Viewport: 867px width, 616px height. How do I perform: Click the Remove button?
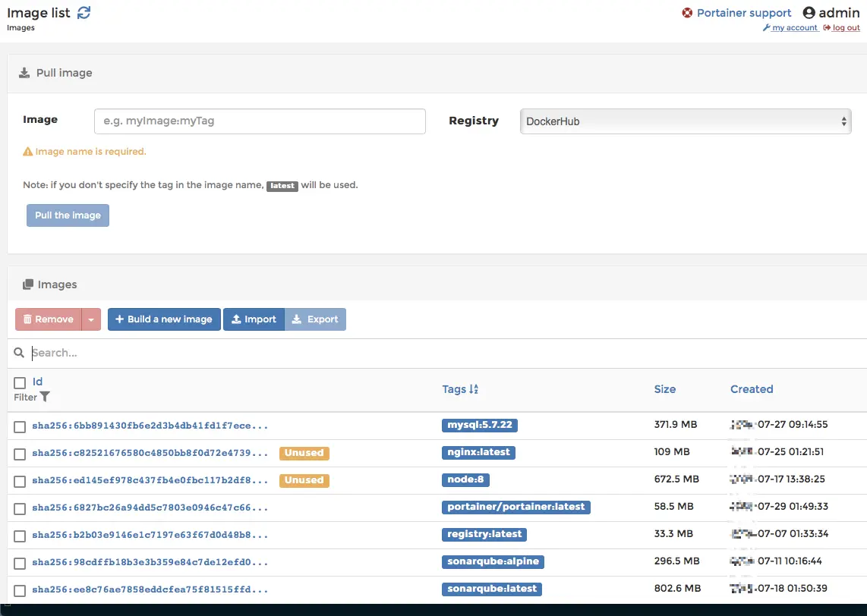click(x=48, y=319)
